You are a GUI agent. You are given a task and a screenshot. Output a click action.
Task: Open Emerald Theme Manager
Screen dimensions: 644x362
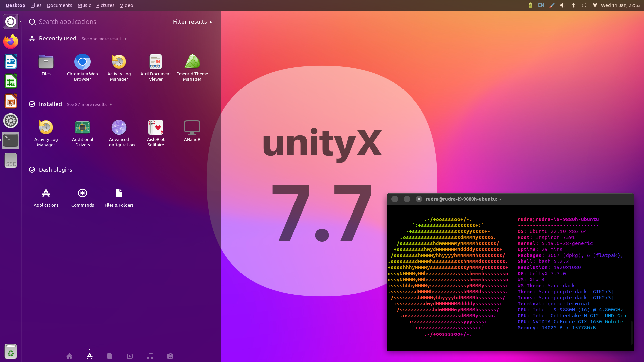pos(192,65)
